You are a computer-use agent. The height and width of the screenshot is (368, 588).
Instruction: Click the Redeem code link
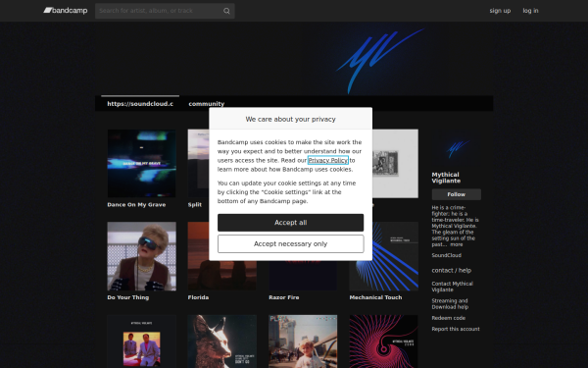point(449,318)
